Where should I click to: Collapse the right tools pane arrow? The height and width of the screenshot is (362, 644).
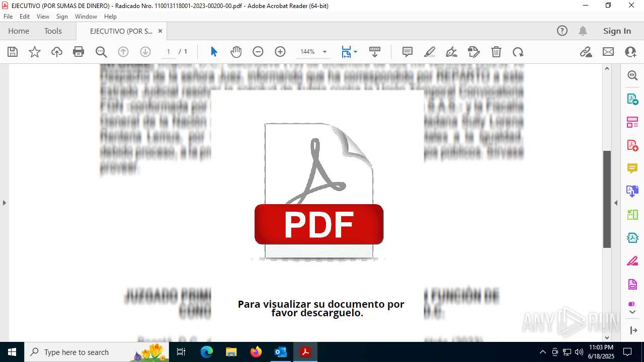coord(616,203)
